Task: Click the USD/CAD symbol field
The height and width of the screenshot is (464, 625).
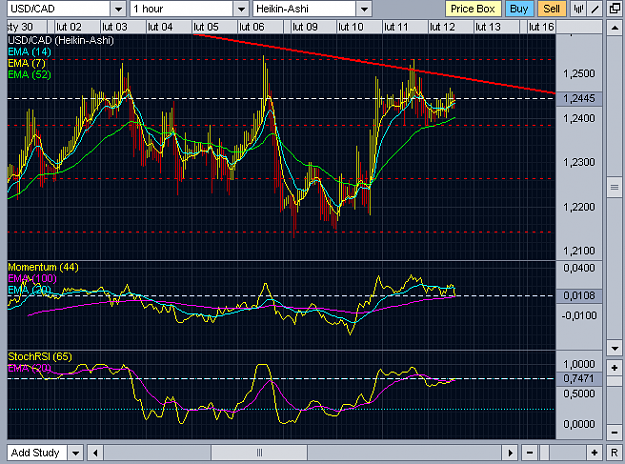Action: (59, 9)
